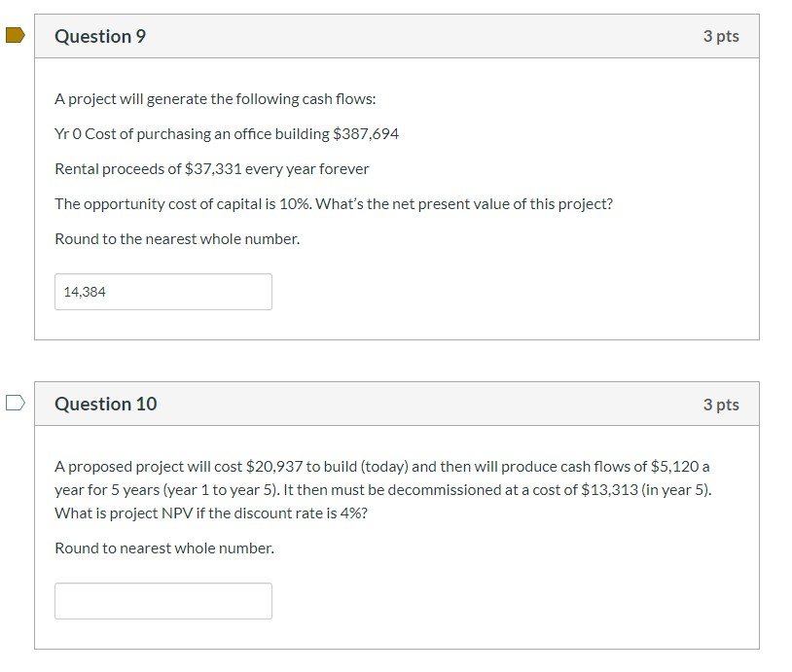Click the rental proceeds every year forever line

(x=212, y=168)
